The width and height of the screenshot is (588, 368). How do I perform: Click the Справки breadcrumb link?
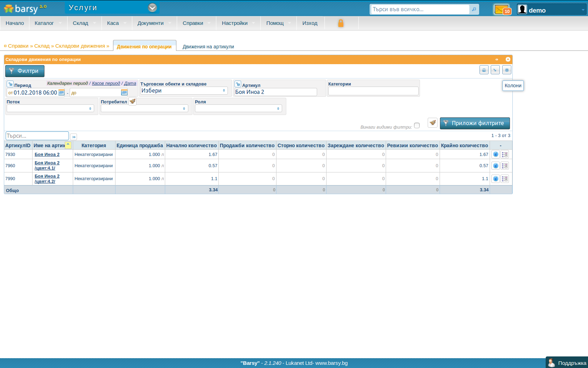tap(18, 46)
